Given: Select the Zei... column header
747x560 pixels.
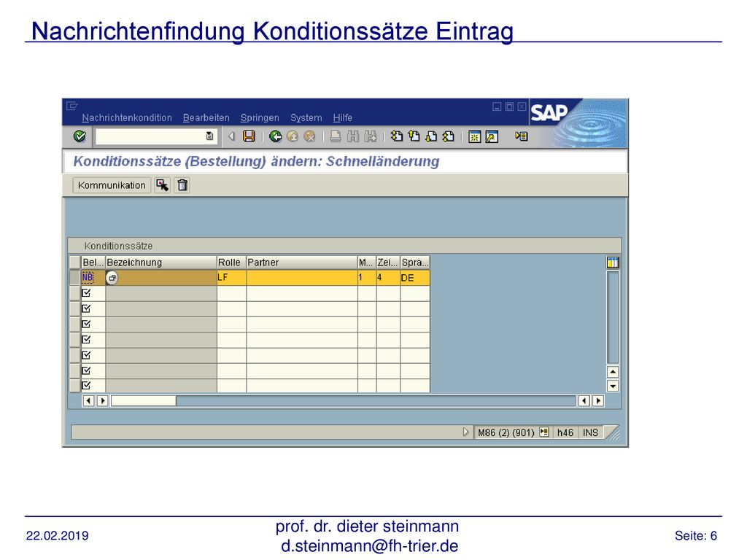Looking at the screenshot, I should click(388, 262).
